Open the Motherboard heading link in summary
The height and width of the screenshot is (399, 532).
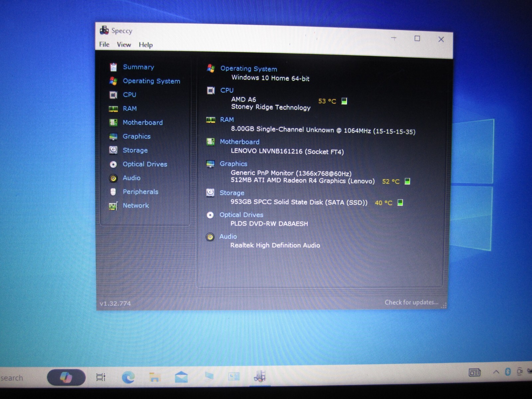[239, 142]
